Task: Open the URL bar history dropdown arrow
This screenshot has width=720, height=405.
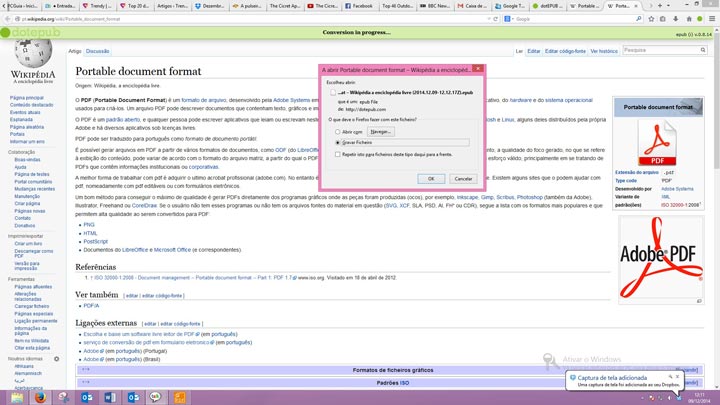Action: click(489, 19)
